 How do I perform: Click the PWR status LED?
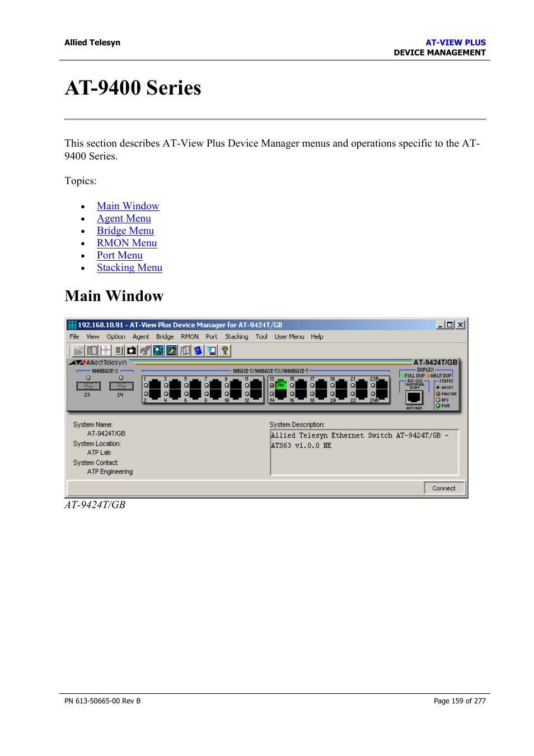(x=438, y=406)
